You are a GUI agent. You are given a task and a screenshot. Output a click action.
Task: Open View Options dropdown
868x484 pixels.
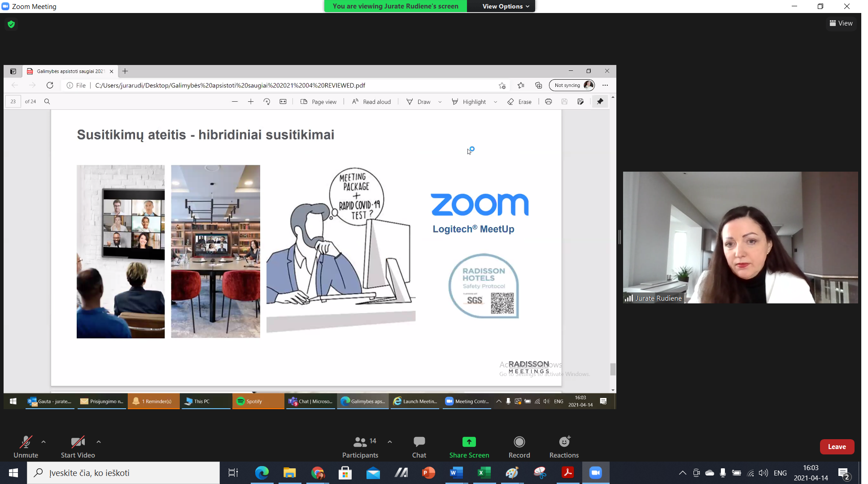(506, 6)
